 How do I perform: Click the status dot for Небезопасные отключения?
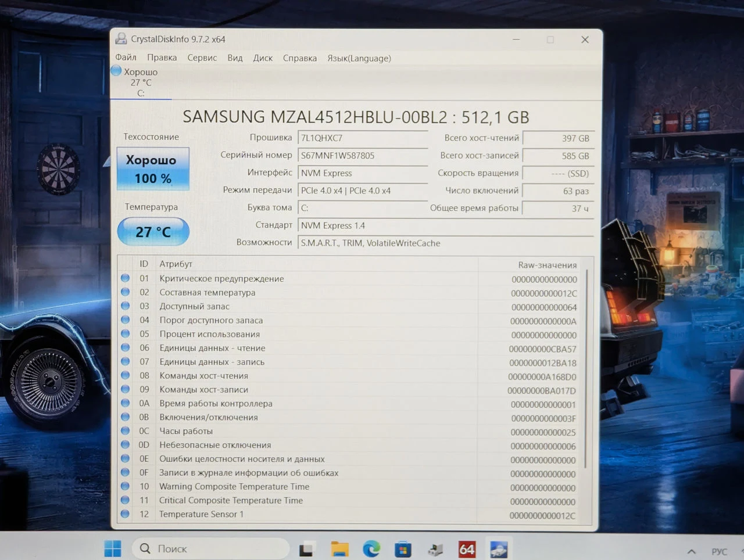(125, 444)
